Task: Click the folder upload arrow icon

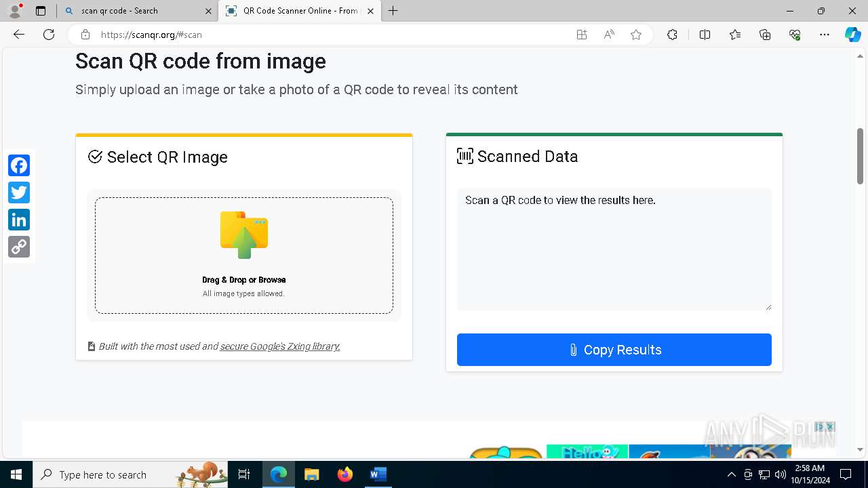Action: (x=244, y=235)
